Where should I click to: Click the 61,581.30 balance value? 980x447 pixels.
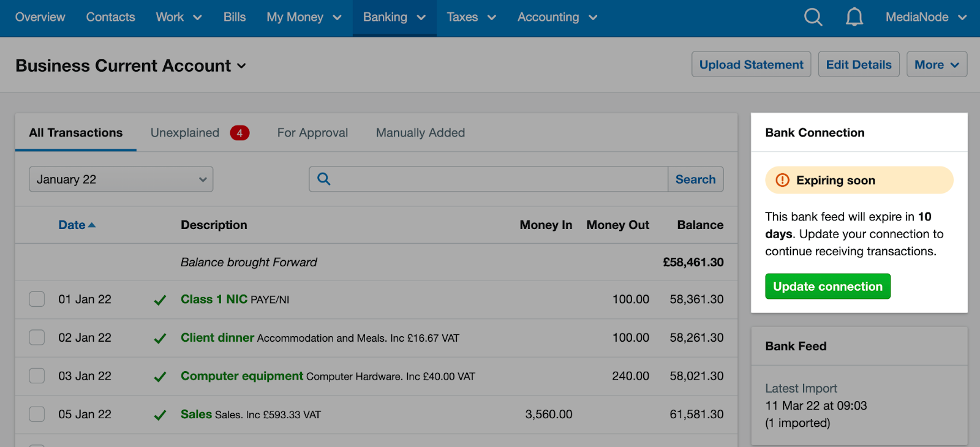[696, 415]
